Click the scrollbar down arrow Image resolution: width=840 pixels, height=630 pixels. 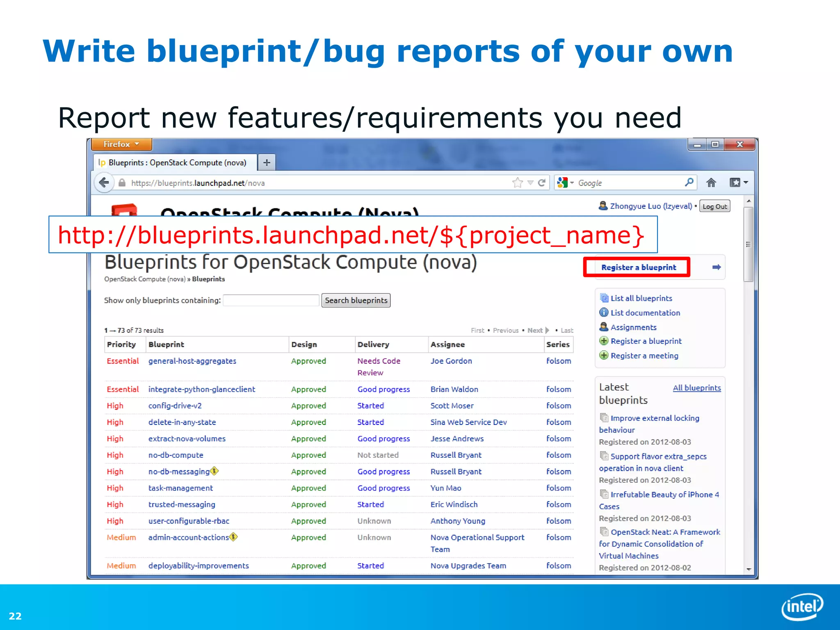click(x=749, y=569)
